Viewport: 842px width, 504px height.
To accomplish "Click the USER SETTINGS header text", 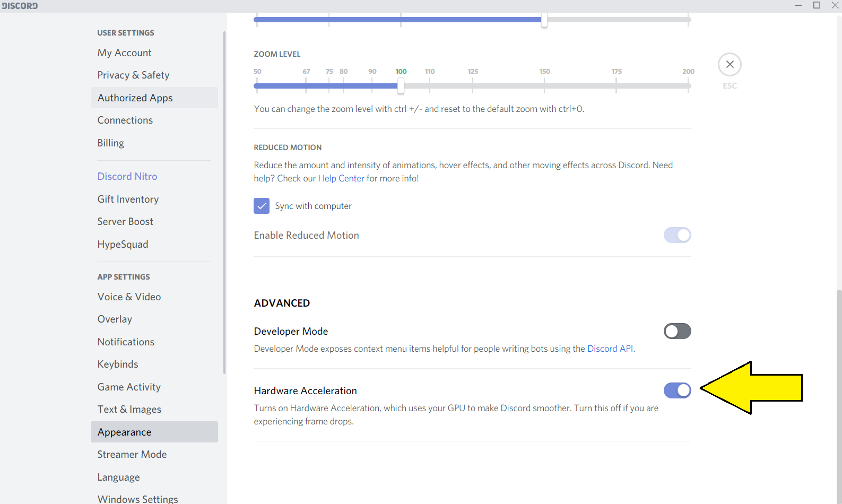I will click(x=126, y=33).
